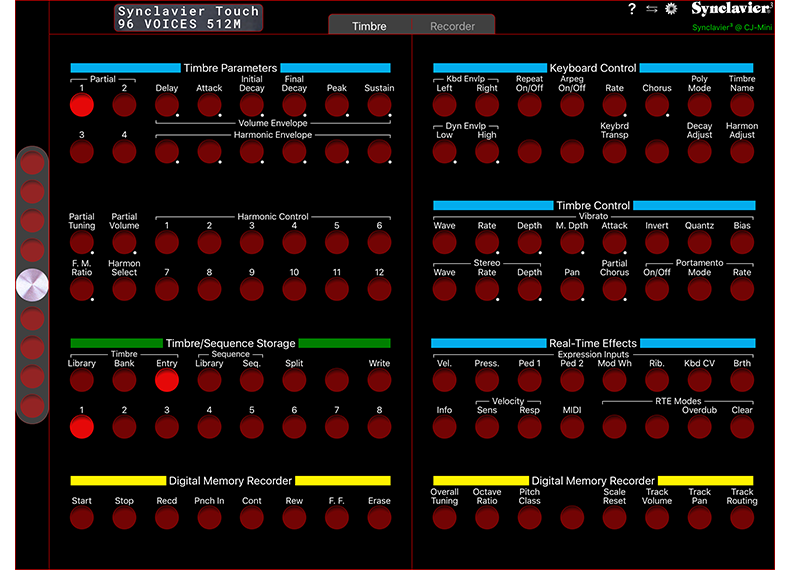
Task: Select the Initial Decay button
Action: (x=251, y=105)
